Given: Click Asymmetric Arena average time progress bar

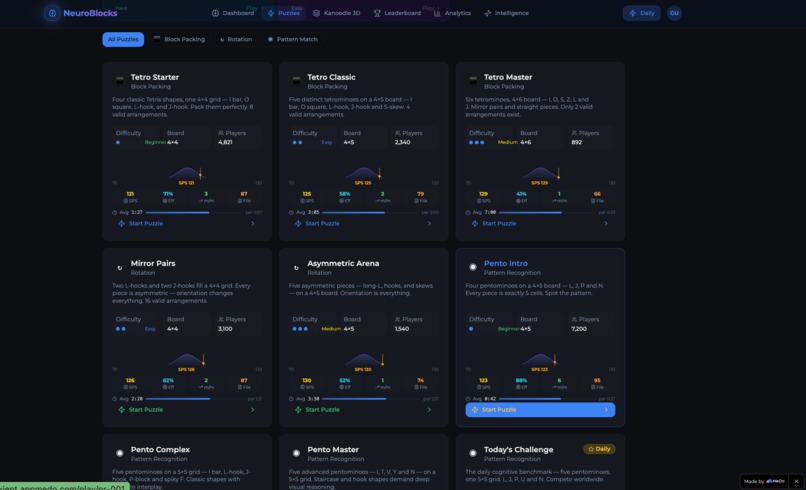Looking at the screenshot, I should click(x=371, y=398).
